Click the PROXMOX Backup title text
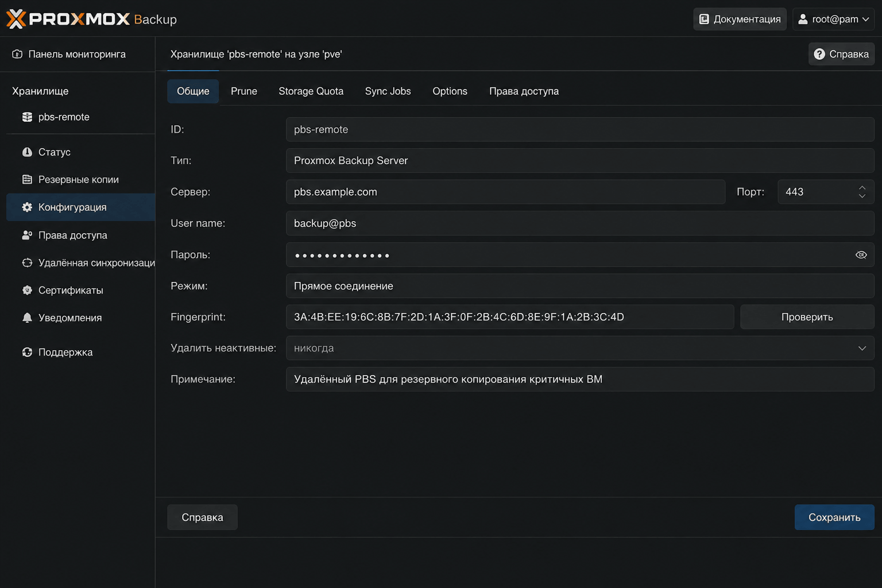Image resolution: width=882 pixels, height=588 pixels. 103,20
